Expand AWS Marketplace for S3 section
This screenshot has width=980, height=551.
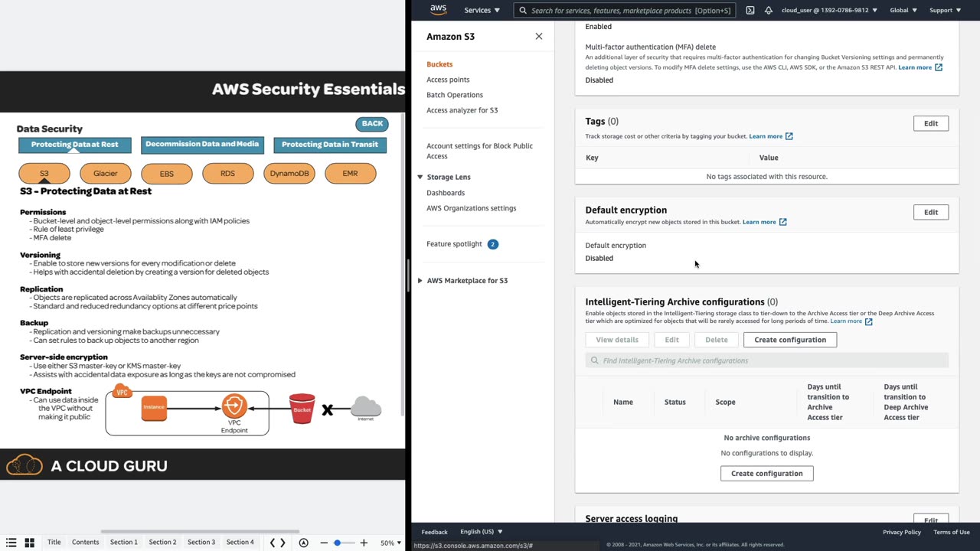click(420, 281)
